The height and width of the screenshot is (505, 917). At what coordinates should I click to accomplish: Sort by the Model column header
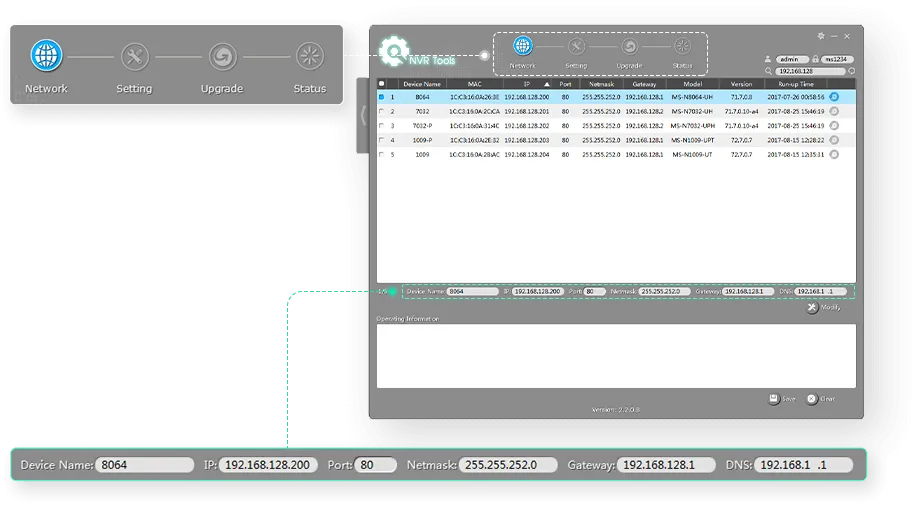click(x=692, y=84)
